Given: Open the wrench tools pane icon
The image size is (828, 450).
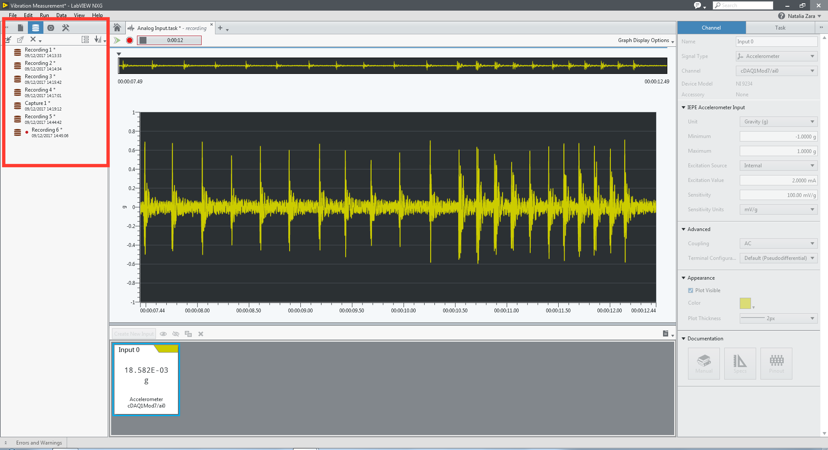Looking at the screenshot, I should (66, 28).
